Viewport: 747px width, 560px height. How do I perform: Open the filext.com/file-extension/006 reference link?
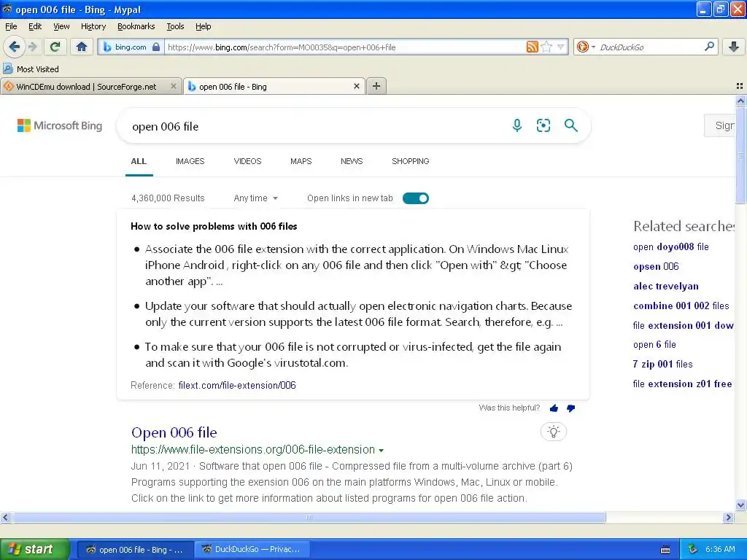tap(237, 385)
